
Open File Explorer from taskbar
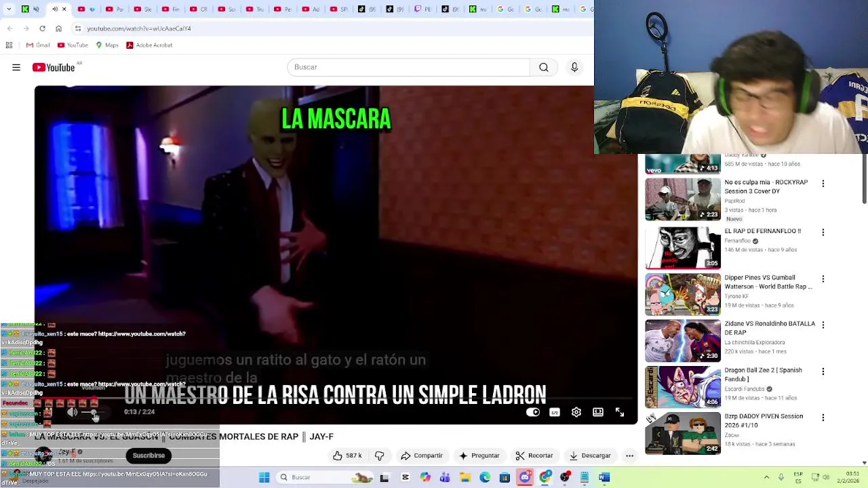click(x=465, y=477)
